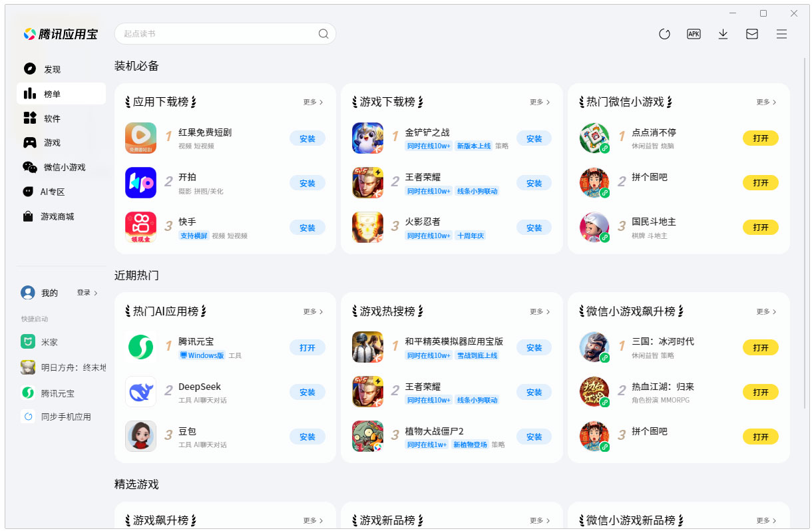Open 红果免费短剧 app icon
This screenshot has height=531, width=812.
[x=140, y=138]
